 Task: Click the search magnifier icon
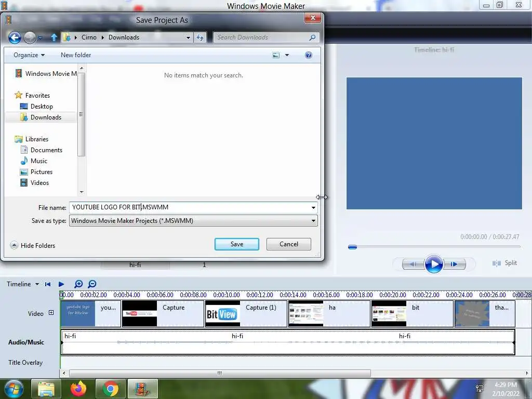click(312, 37)
